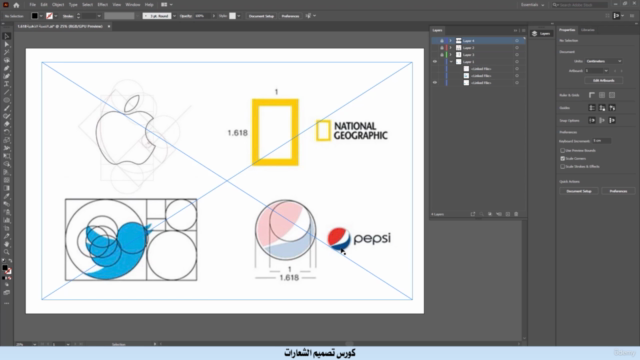Click first Snap Options icon

click(592, 120)
